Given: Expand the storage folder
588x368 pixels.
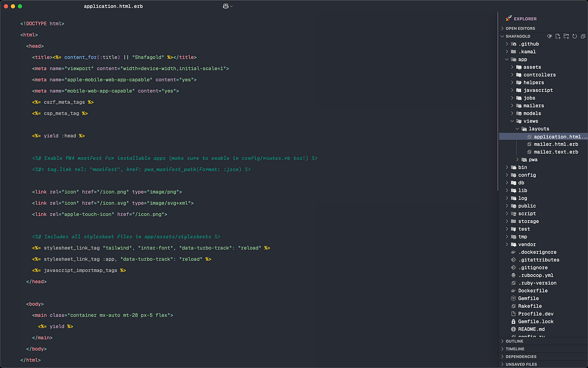Looking at the screenshot, I should (x=507, y=221).
